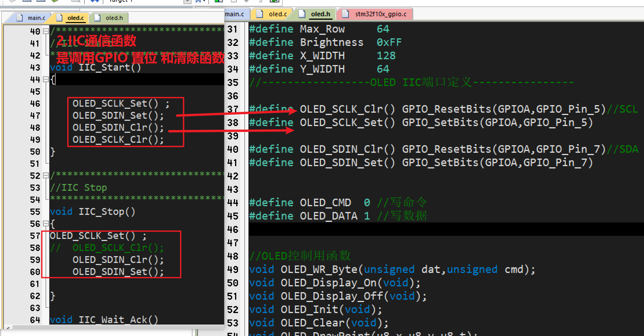Image resolution: width=644 pixels, height=336 pixels.
Task: Click the '//OLED' control functions comment line
Action: coord(300,256)
